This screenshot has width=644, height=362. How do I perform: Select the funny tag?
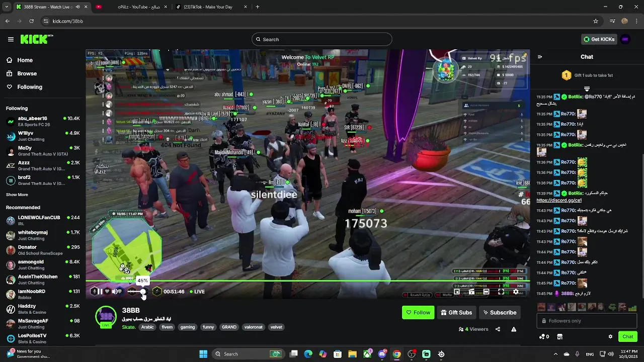click(x=208, y=327)
